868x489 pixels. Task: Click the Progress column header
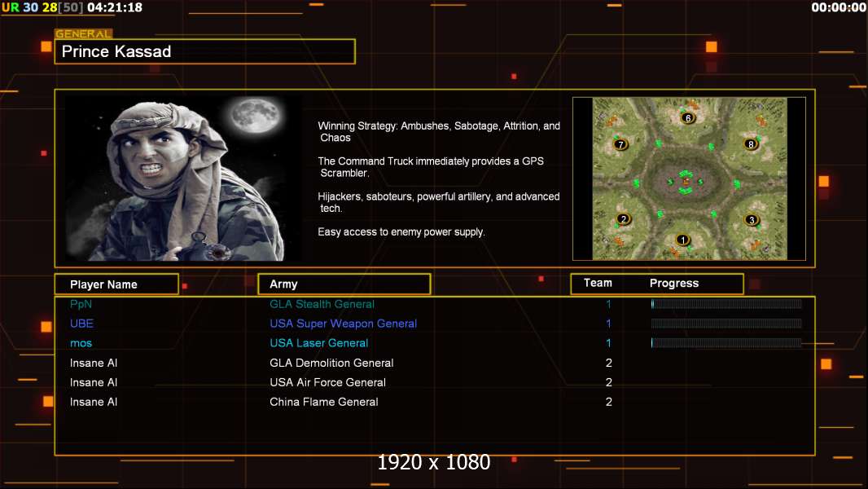coord(673,283)
